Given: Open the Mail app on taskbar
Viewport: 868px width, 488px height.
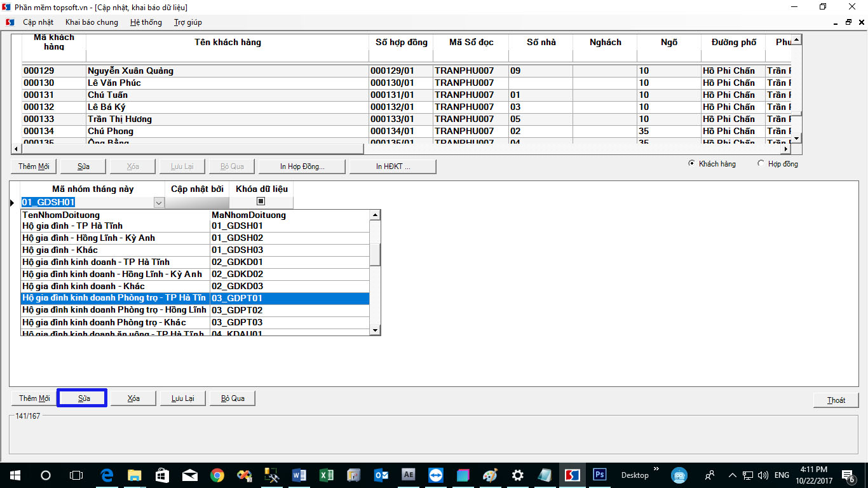Looking at the screenshot, I should pos(189,475).
